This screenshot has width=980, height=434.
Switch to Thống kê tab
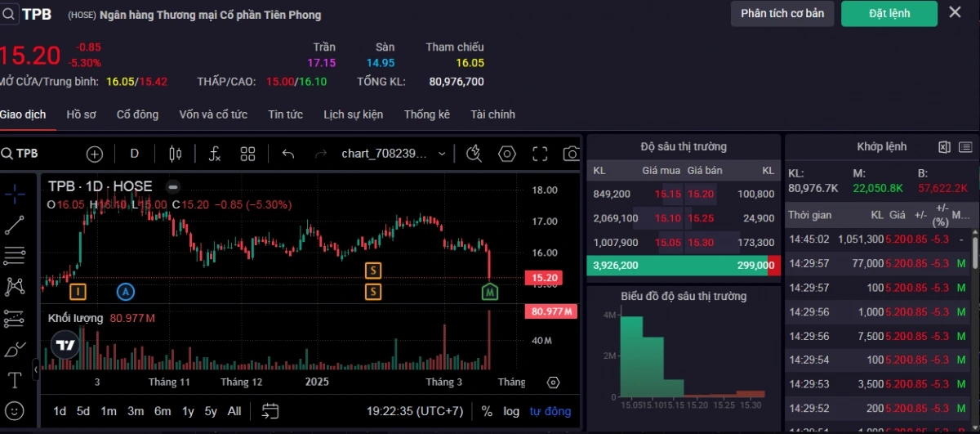[426, 114]
